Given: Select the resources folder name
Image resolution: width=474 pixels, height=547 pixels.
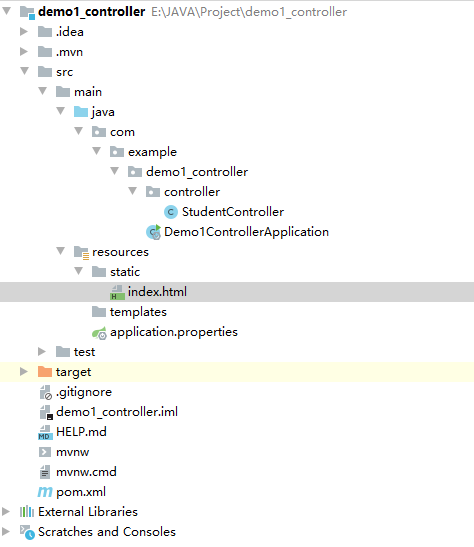Looking at the screenshot, I should (x=120, y=252).
